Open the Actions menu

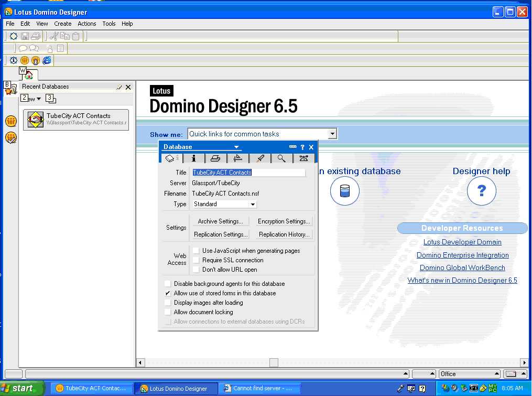click(87, 24)
